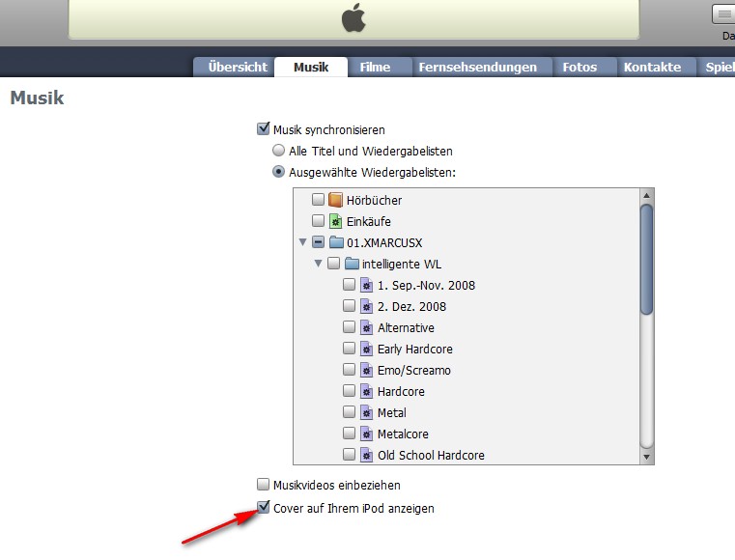Click smart playlist icon beside Metalcore
This screenshot has height=560, width=735.
pos(367,434)
